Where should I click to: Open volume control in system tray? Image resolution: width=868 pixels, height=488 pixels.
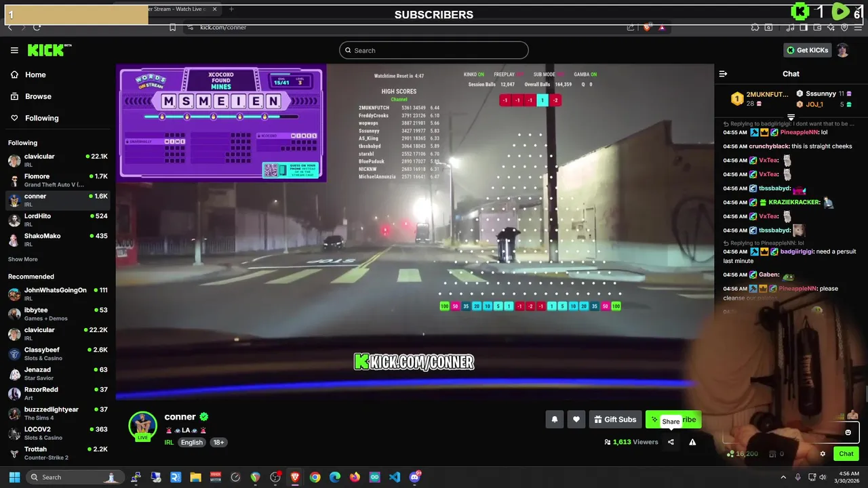point(823,477)
